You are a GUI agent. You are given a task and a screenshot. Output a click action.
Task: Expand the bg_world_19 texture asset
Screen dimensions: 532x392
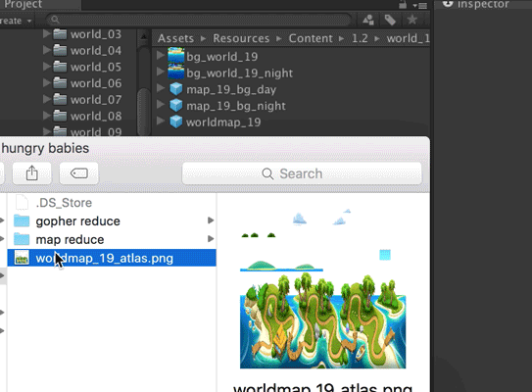tap(161, 55)
